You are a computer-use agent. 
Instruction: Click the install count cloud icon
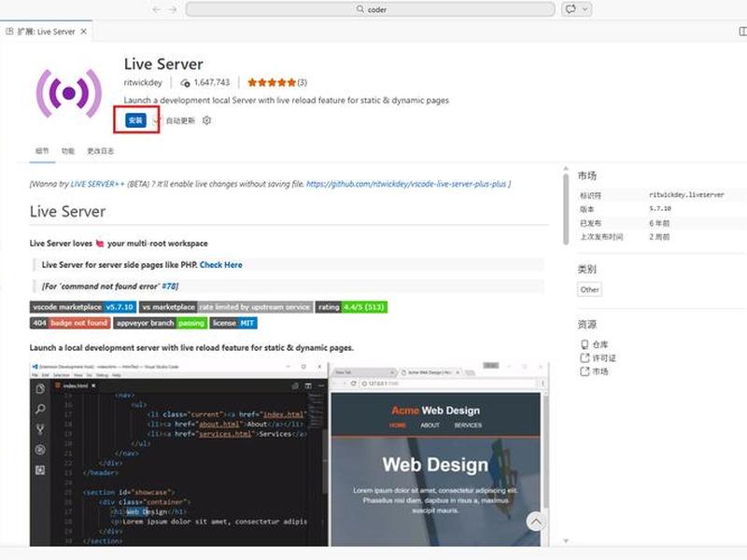click(185, 83)
